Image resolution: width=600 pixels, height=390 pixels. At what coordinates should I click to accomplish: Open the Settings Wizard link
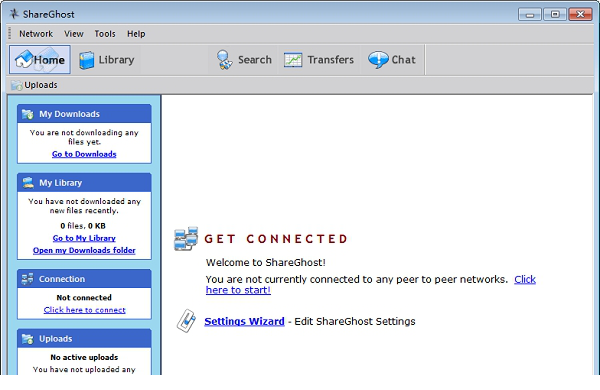[x=245, y=321]
